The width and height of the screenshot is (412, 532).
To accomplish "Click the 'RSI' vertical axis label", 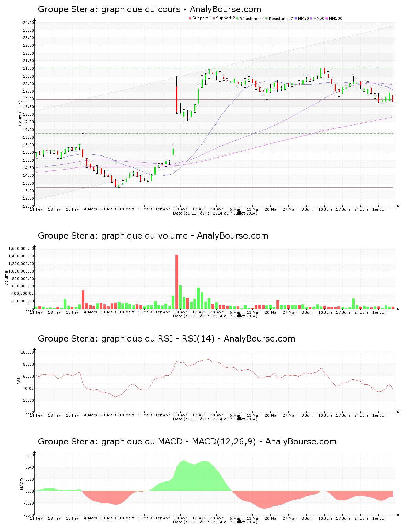I will tap(19, 381).
